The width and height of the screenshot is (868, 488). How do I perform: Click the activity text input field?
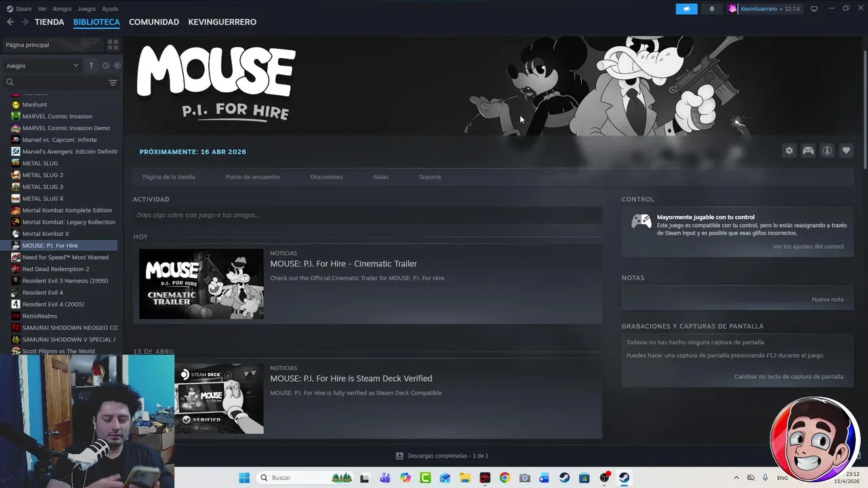click(x=368, y=215)
